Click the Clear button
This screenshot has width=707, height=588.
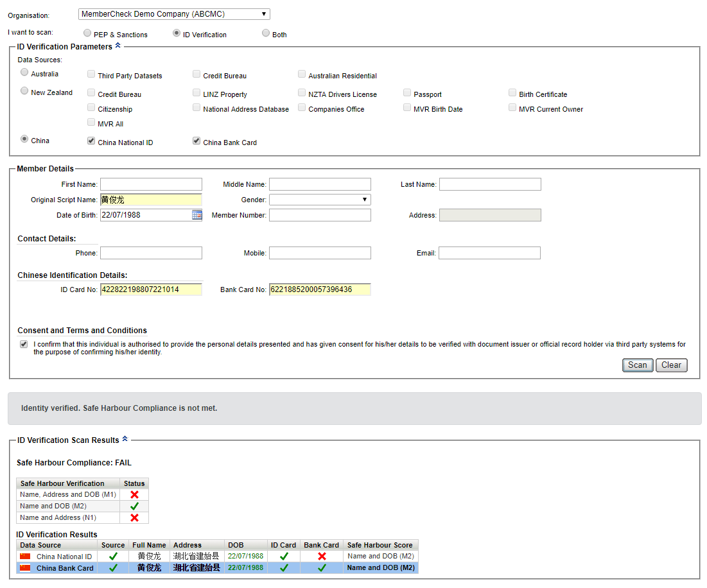point(672,365)
